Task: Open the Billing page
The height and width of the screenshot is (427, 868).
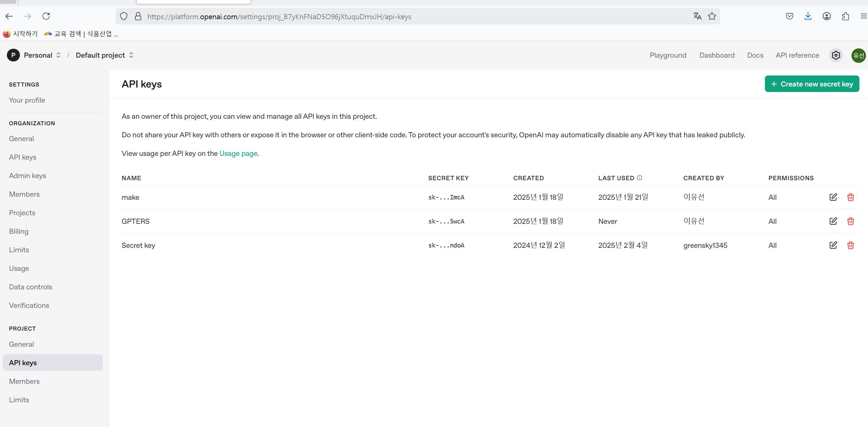Action: (53, 231)
